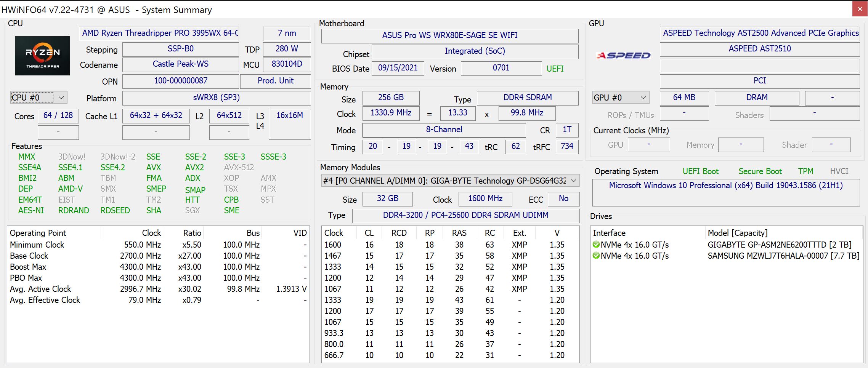
Task: Click the CPU name field AMD Ryzen Threadripper
Action: click(159, 33)
